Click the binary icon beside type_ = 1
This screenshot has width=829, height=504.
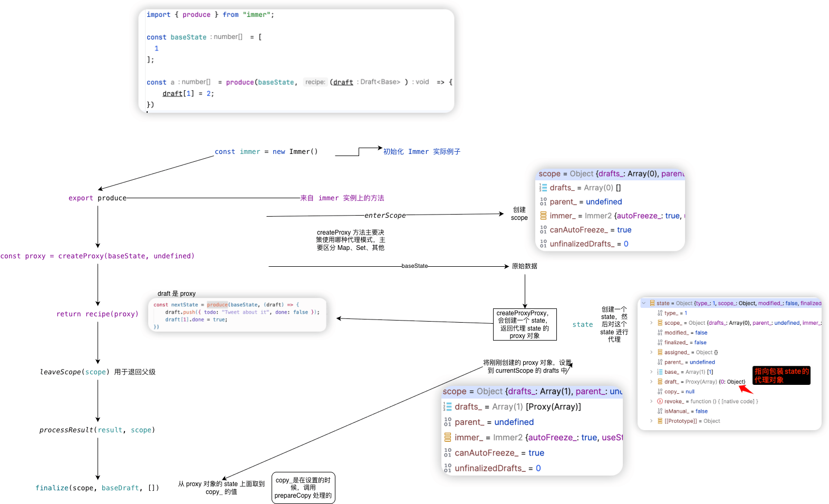pyautogui.click(x=660, y=313)
